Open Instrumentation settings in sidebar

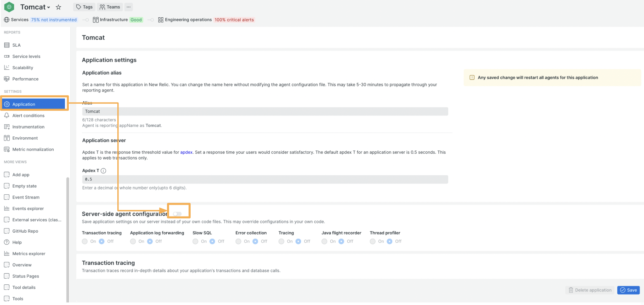pos(28,127)
